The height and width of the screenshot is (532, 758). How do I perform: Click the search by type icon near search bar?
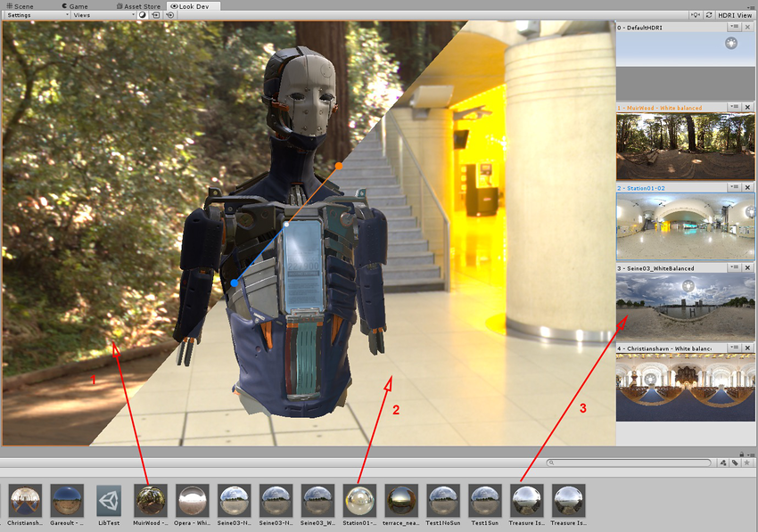(x=722, y=462)
